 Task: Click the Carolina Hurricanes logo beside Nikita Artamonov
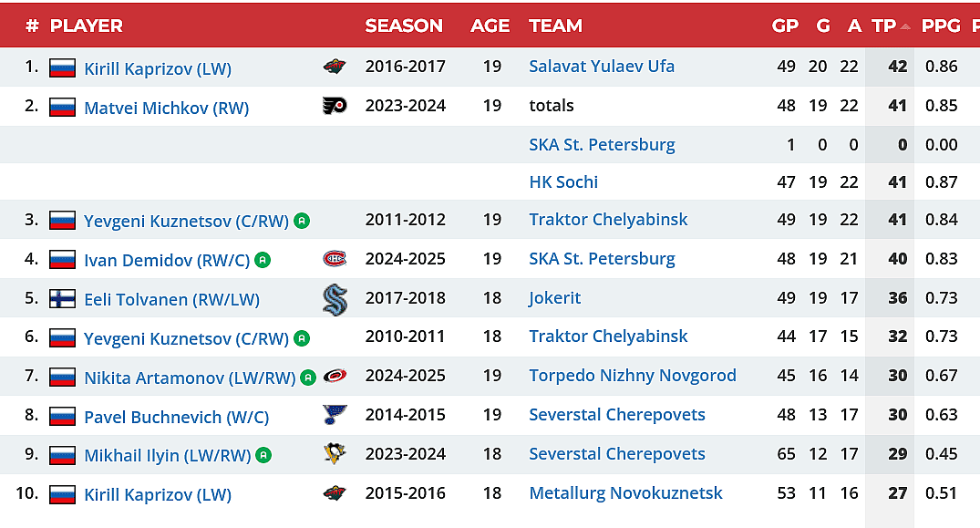pyautogui.click(x=335, y=376)
